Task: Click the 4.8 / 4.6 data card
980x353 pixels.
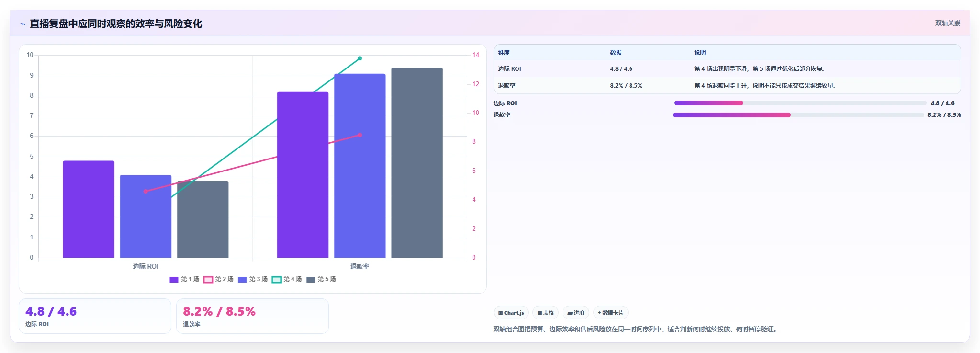Action: pyautogui.click(x=95, y=316)
